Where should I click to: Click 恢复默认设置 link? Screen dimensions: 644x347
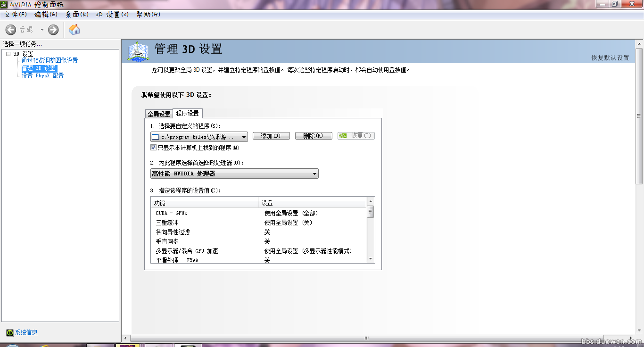pyautogui.click(x=611, y=58)
